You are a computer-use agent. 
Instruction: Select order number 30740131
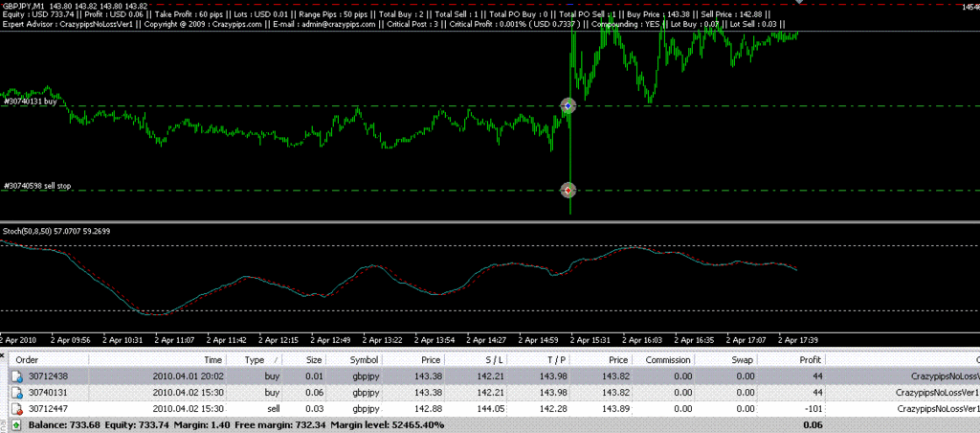click(x=47, y=393)
